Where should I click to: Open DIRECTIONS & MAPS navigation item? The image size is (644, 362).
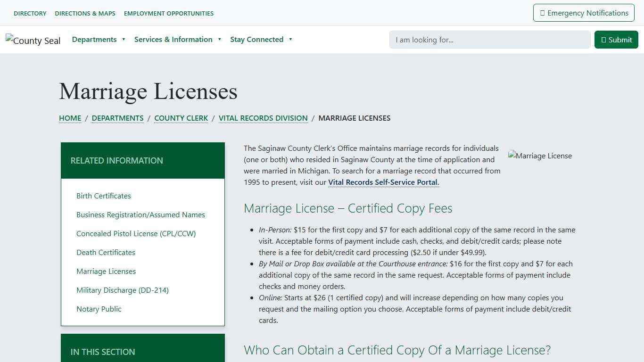coord(85,13)
